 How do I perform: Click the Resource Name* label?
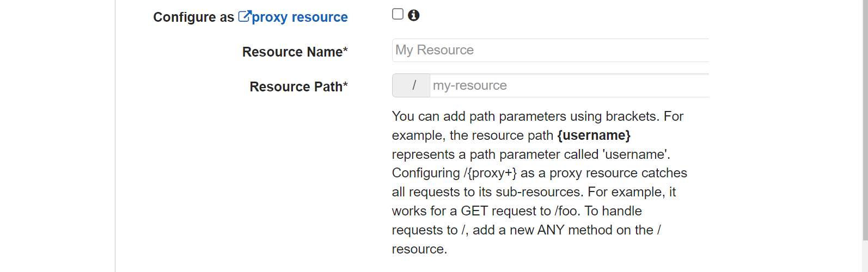click(295, 52)
